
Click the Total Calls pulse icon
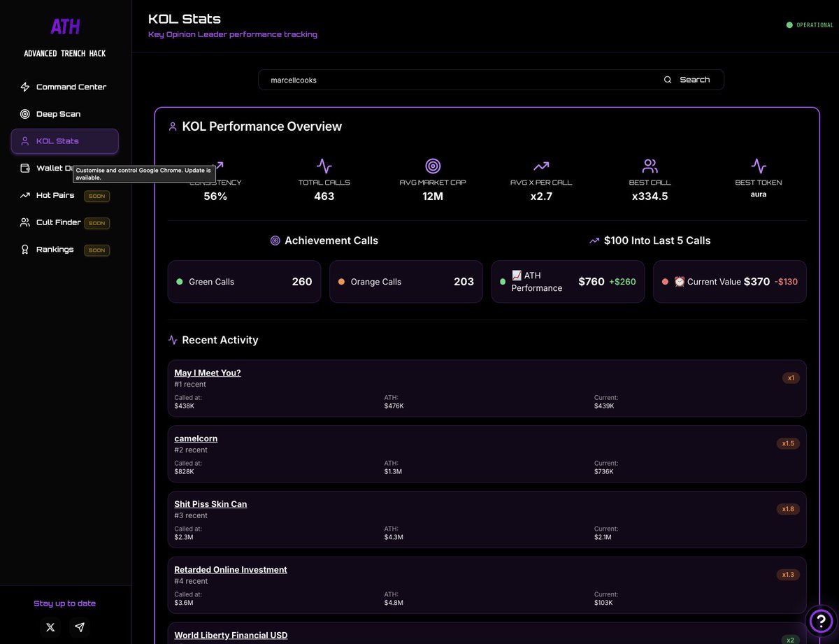tap(324, 166)
